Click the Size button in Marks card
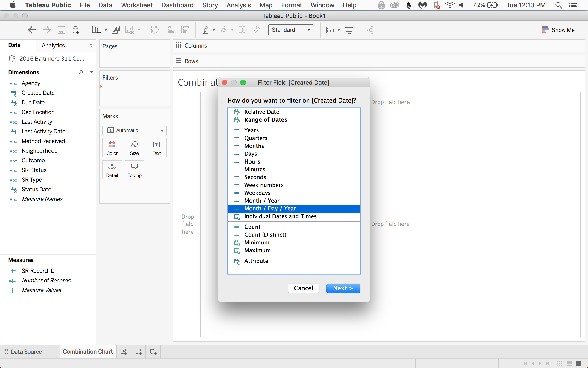The image size is (588, 368). point(134,148)
